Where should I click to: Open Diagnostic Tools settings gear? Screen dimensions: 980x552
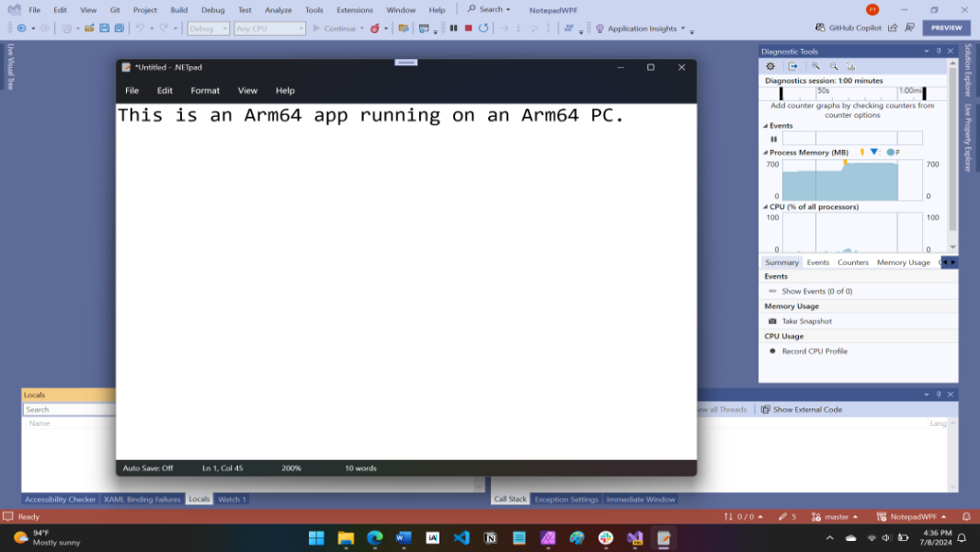click(770, 66)
